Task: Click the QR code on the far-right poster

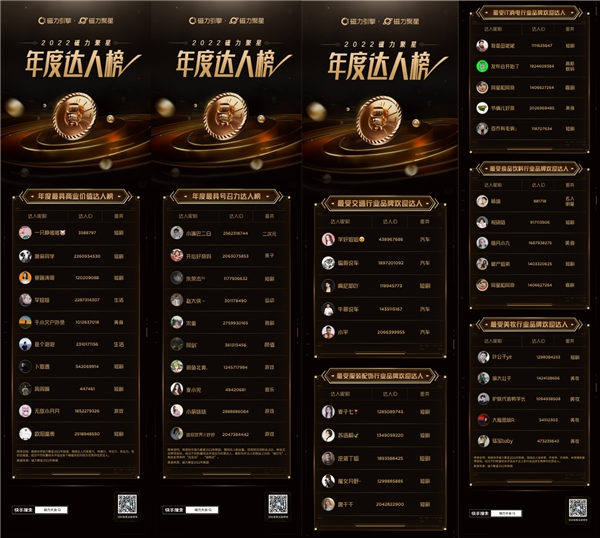Action: pyautogui.click(x=577, y=507)
